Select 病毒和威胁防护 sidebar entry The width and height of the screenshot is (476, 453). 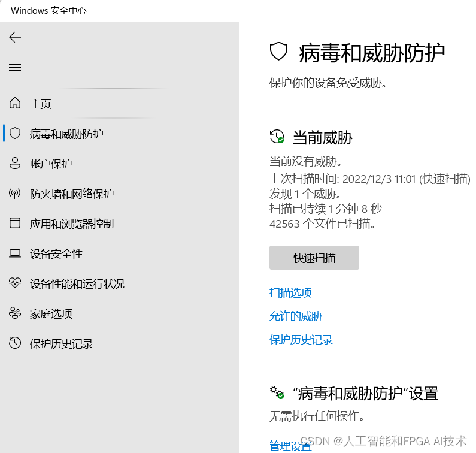coord(66,134)
